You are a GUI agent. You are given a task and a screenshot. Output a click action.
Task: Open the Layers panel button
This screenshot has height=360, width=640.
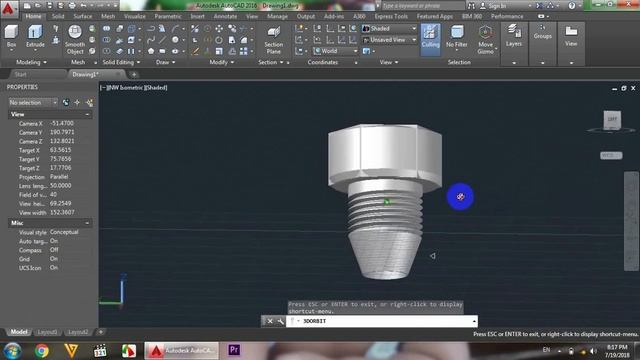513,36
